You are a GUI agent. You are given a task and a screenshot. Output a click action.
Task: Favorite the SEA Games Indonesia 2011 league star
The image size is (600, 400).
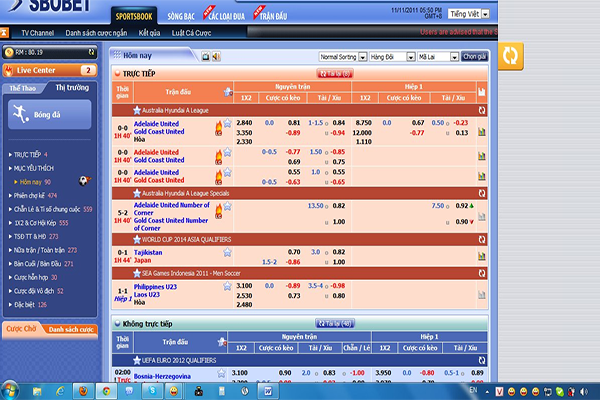pos(137,273)
